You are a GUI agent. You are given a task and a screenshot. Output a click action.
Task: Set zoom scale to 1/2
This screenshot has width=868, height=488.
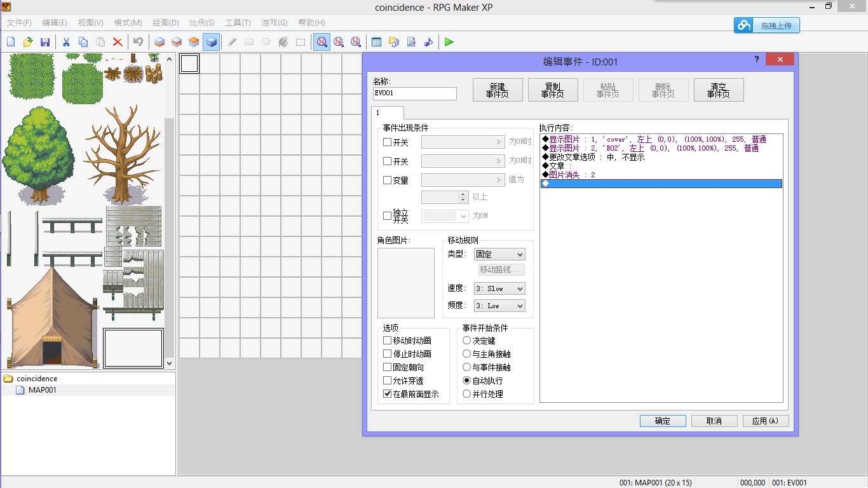(x=339, y=42)
